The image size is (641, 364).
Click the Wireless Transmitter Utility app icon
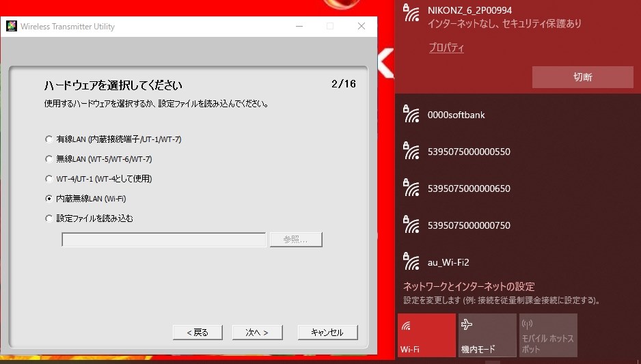pyautogui.click(x=12, y=26)
